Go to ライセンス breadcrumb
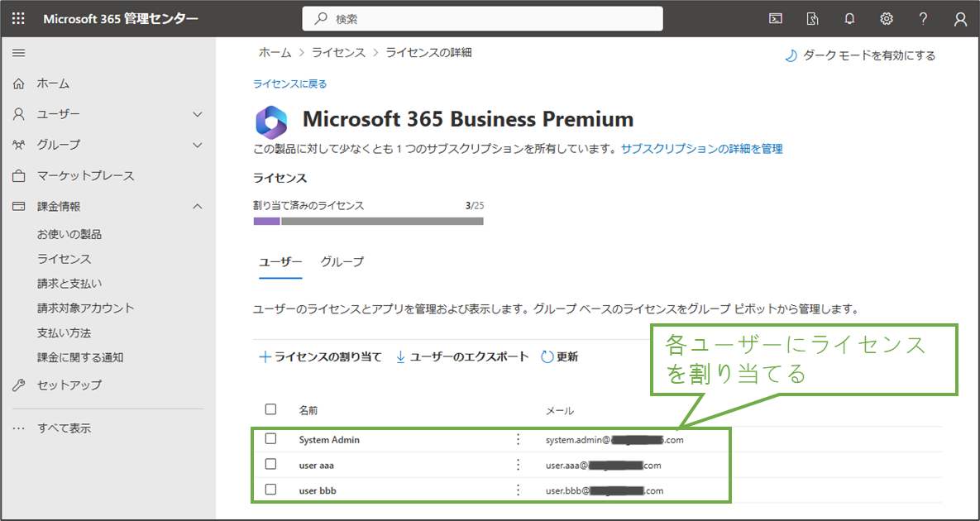The width and height of the screenshot is (980, 521). pos(338,53)
